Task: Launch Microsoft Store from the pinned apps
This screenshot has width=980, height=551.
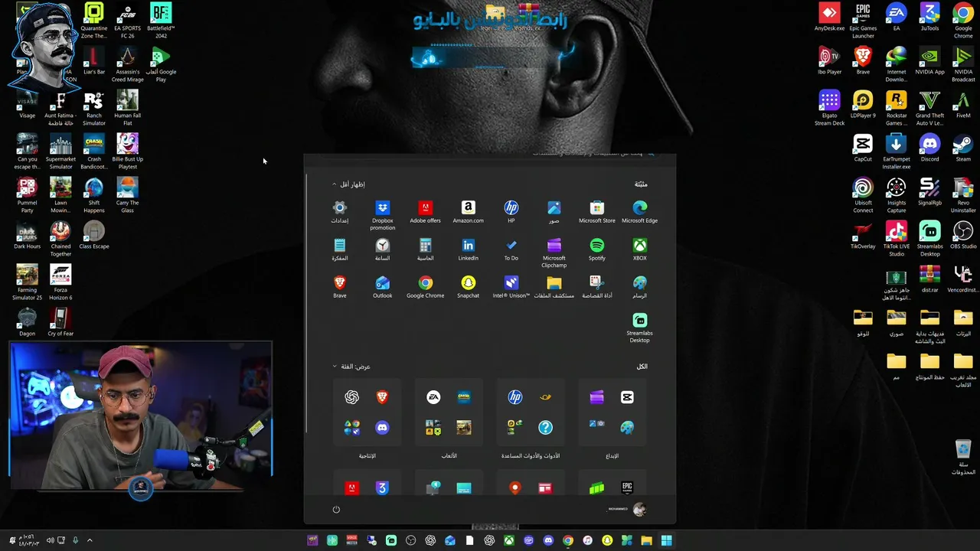Action: pyautogui.click(x=596, y=212)
